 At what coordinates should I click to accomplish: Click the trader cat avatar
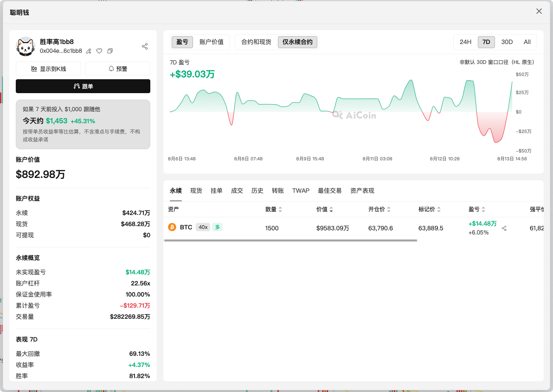tap(26, 46)
